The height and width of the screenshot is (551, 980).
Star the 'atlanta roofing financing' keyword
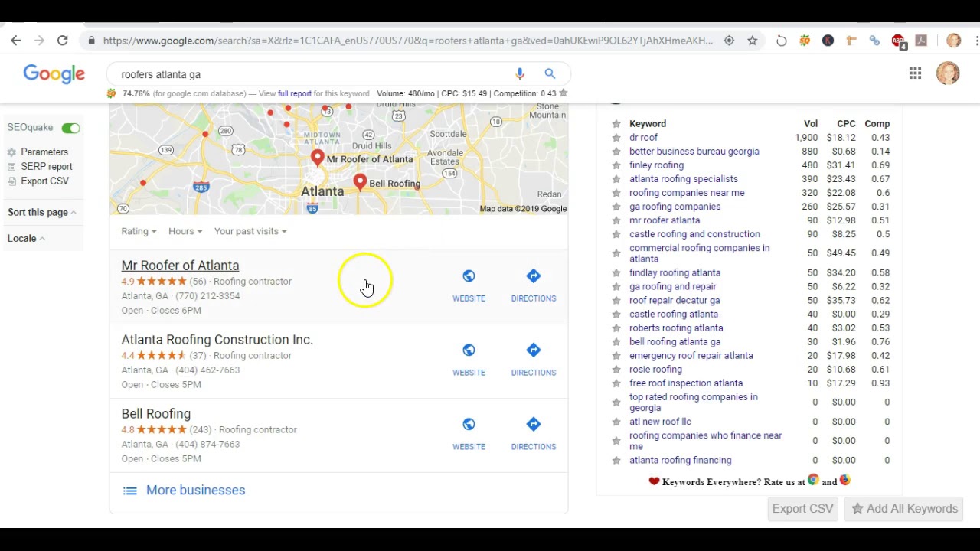pos(616,461)
